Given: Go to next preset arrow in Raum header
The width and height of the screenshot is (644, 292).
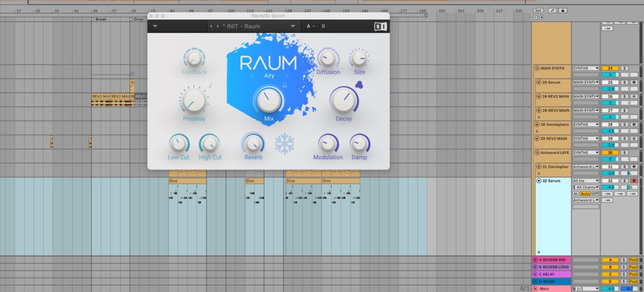Looking at the screenshot, I should [218, 26].
